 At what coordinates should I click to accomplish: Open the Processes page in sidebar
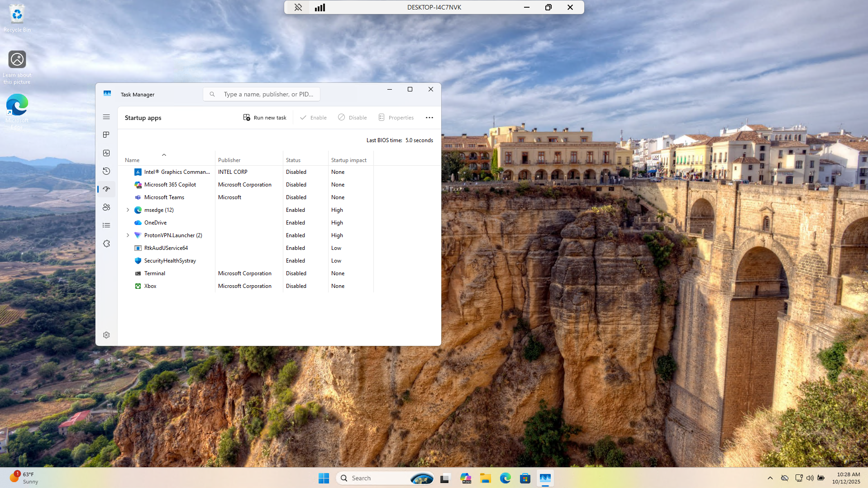click(x=106, y=135)
